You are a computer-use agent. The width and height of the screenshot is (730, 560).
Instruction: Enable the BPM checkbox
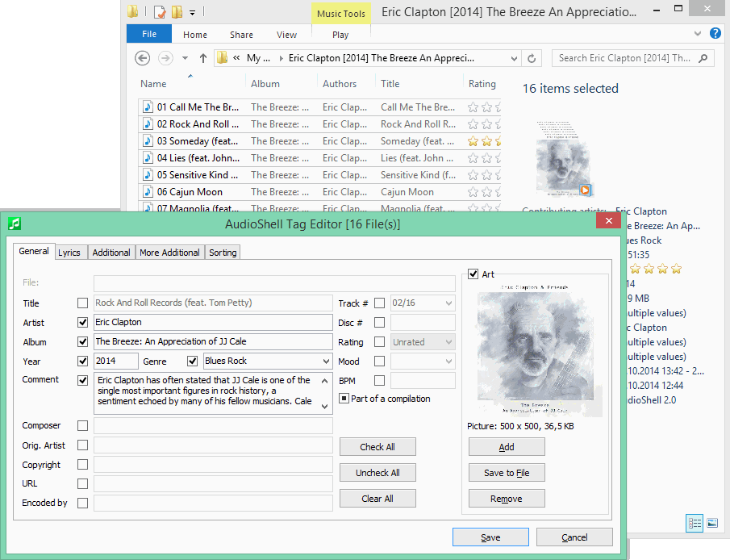tap(379, 381)
